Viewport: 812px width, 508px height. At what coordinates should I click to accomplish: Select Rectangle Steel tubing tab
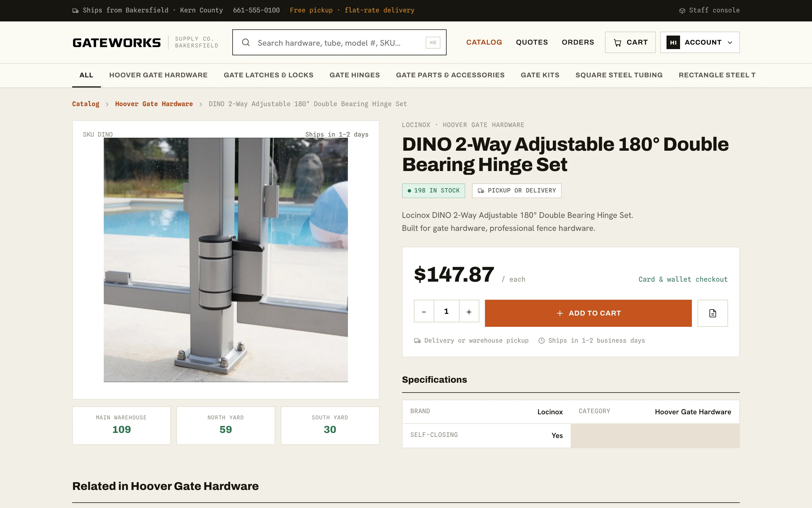(717, 75)
